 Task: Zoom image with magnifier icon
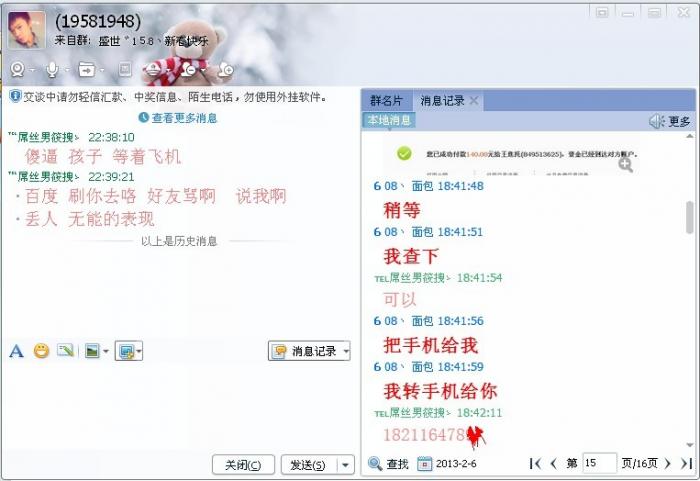click(x=625, y=165)
